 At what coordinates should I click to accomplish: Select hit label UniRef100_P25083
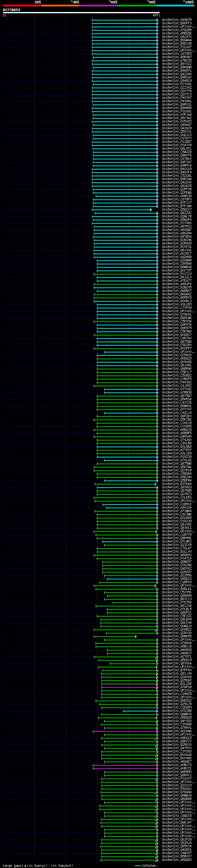pos(177,121)
